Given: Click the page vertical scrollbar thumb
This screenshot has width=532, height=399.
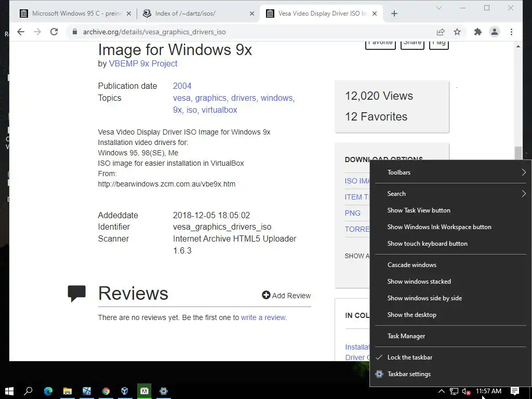Looking at the screenshot, I should click(x=518, y=153).
